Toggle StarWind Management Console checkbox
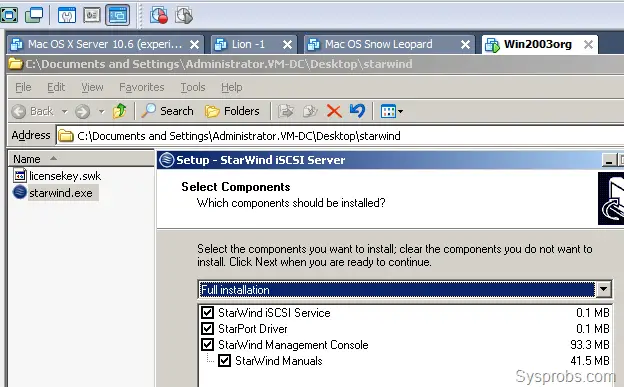The height and width of the screenshot is (387, 624). [207, 344]
